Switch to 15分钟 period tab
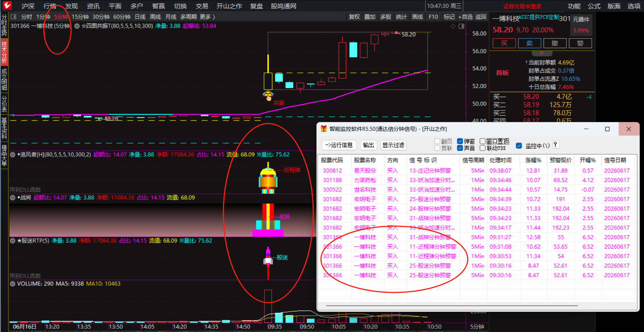644x332 pixels. point(80,17)
